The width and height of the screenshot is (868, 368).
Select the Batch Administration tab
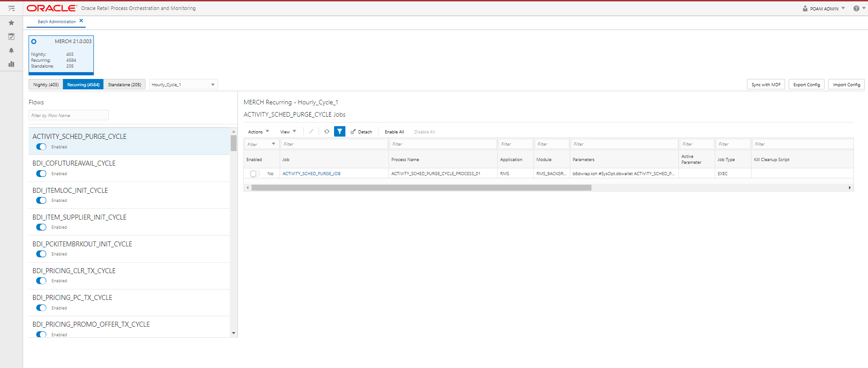(57, 21)
